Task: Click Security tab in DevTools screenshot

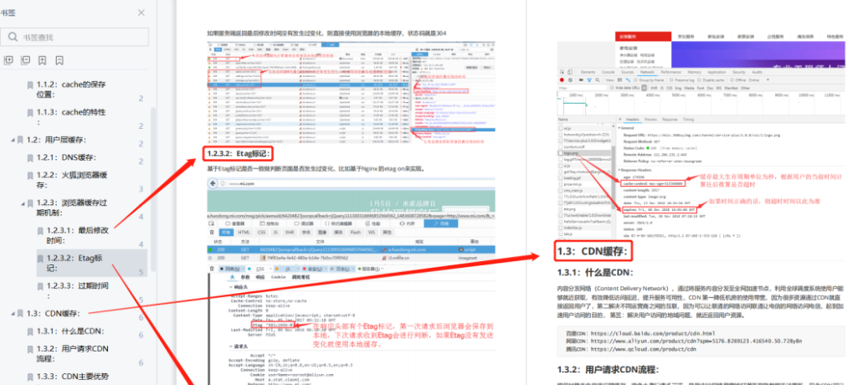Action: tap(738, 72)
